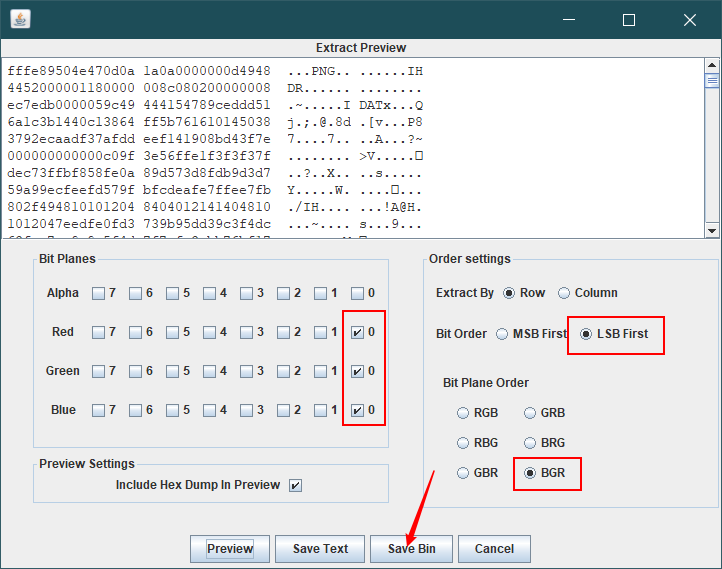Image resolution: width=722 pixels, height=569 pixels.
Task: Check Alpha bit plane 4
Action: click(x=209, y=293)
